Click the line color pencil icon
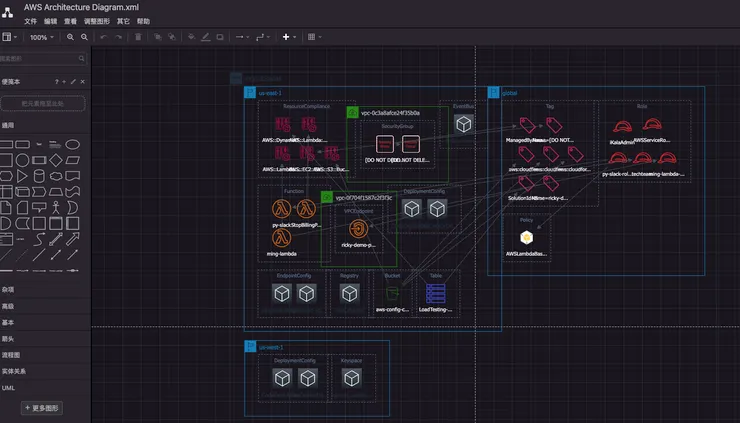Viewport: 740px width, 423px height. pyautogui.click(x=206, y=37)
